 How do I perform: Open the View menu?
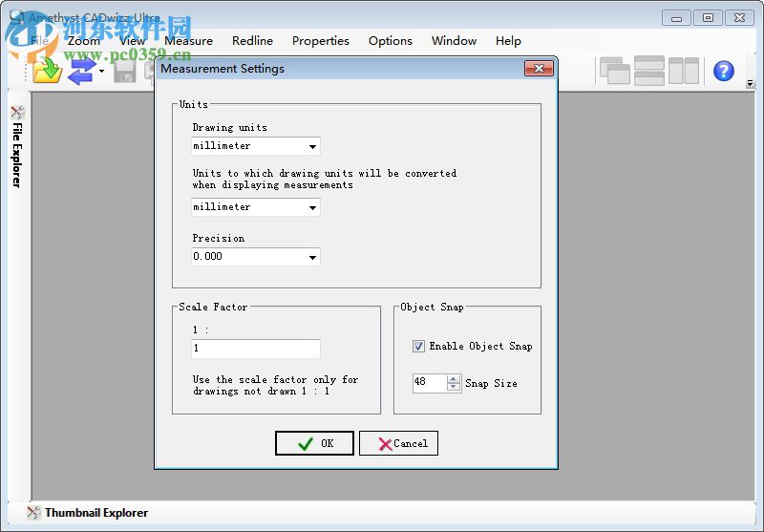point(132,41)
